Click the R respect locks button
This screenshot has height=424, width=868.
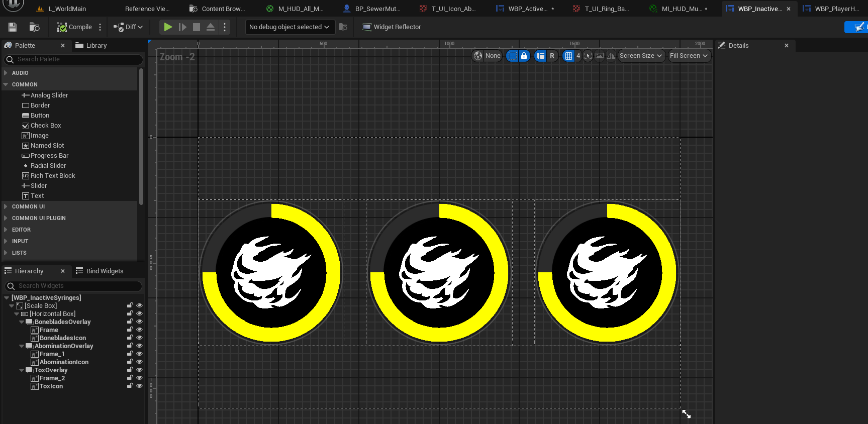point(552,56)
